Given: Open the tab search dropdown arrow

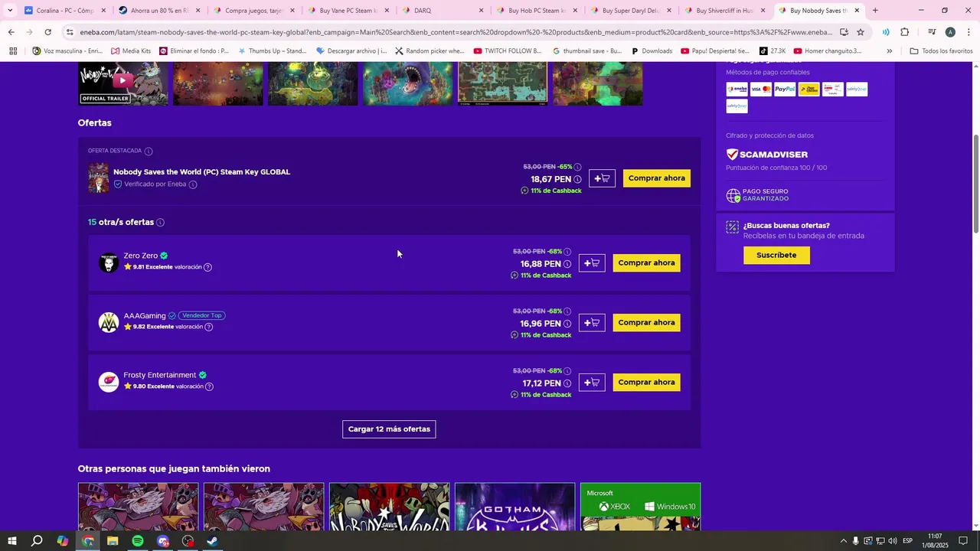Looking at the screenshot, I should [9, 11].
